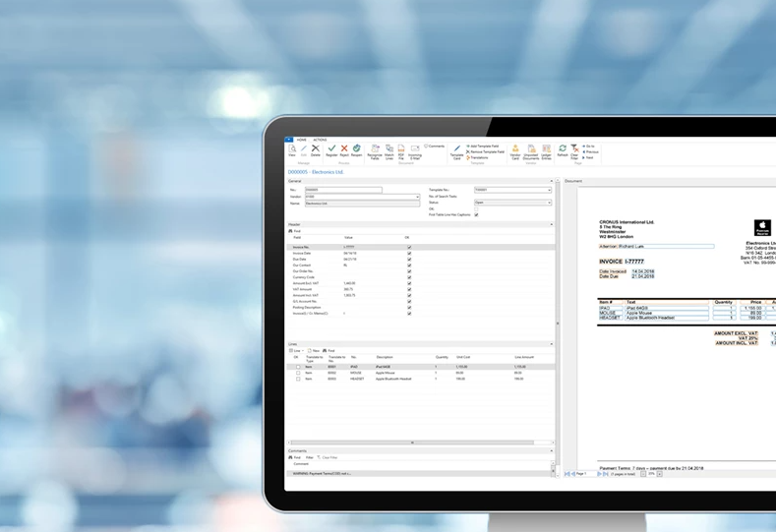The width and height of the screenshot is (776, 532).
Task: Toggle OK checkbox for Invoice Date row
Action: coord(409,253)
